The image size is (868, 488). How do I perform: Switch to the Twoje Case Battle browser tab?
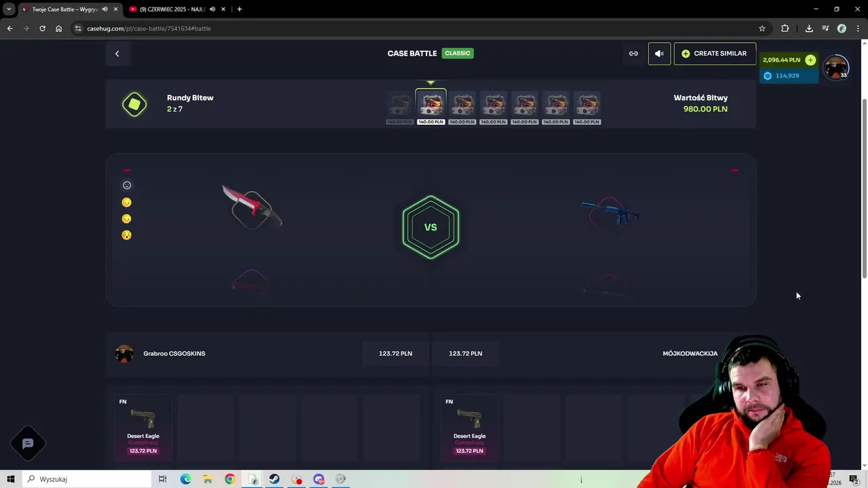64,9
